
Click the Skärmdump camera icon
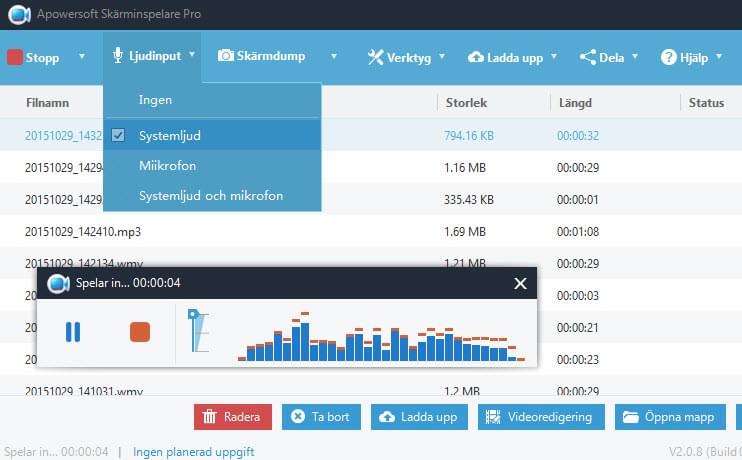227,57
